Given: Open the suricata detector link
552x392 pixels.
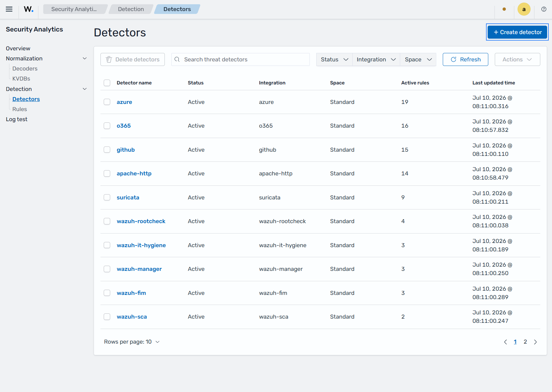Looking at the screenshot, I should [128, 197].
